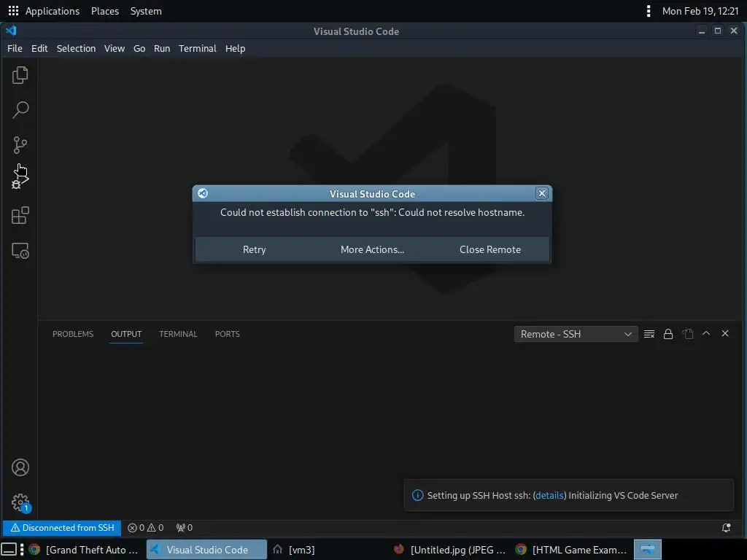
Task: Click the date and time clock
Action: [x=700, y=11]
